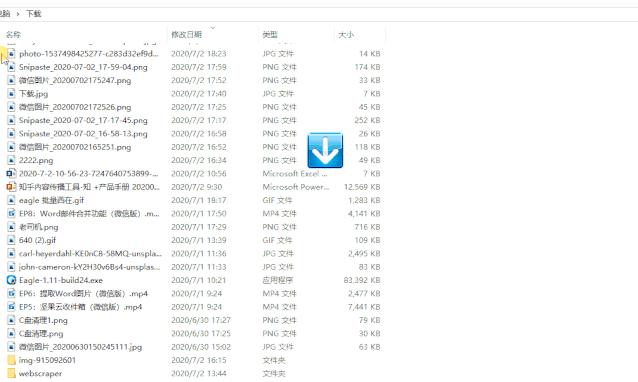This screenshot has height=382, width=638.
Task: Click the date 2020/6/30 15:02
Action: pos(201,347)
